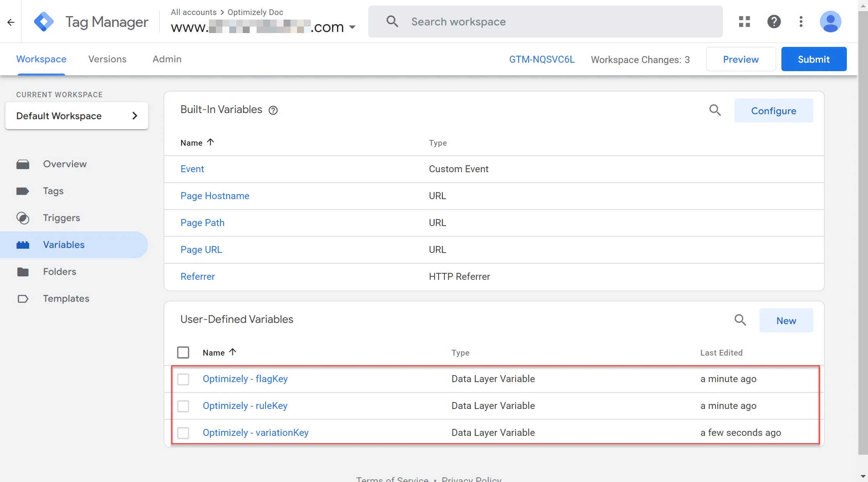This screenshot has width=868, height=482.
Task: Click the Built-In Variables help icon
Action: pos(273,110)
